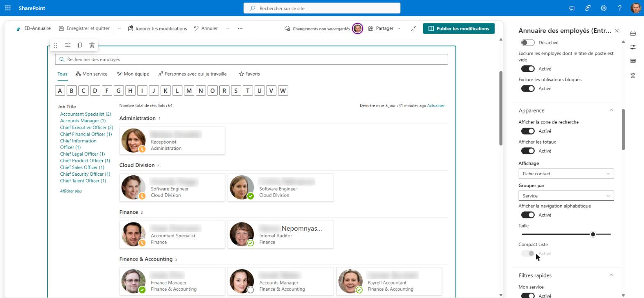This screenshot has height=298, width=644.
Task: Toggle Exclure les utilisateurs bloqués switch
Action: point(528,88)
